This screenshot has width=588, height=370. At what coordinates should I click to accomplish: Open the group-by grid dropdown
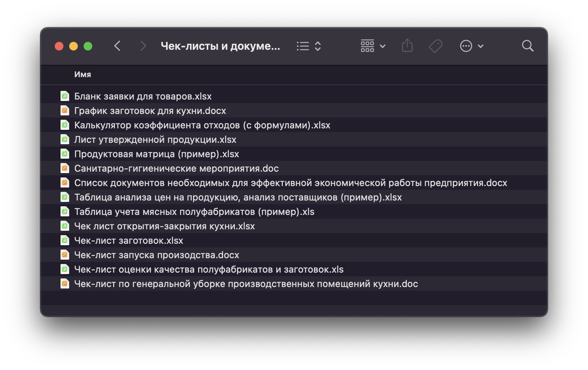pyautogui.click(x=373, y=46)
